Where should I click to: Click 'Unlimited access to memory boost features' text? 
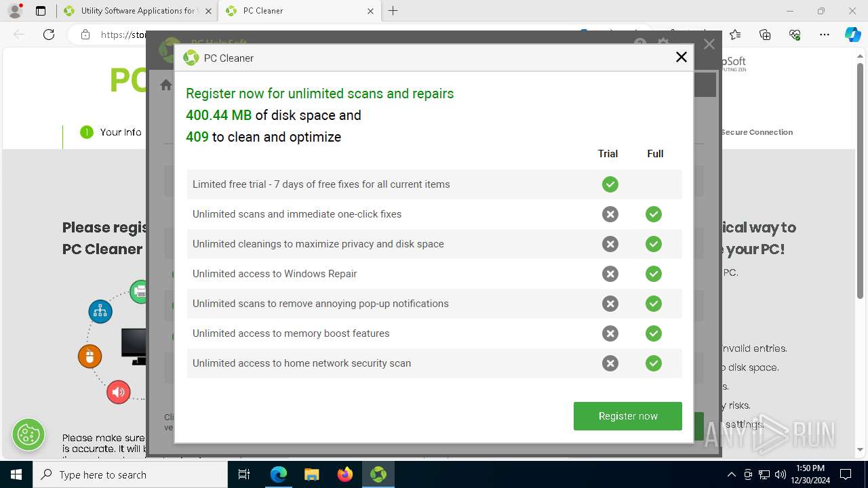pos(291,333)
